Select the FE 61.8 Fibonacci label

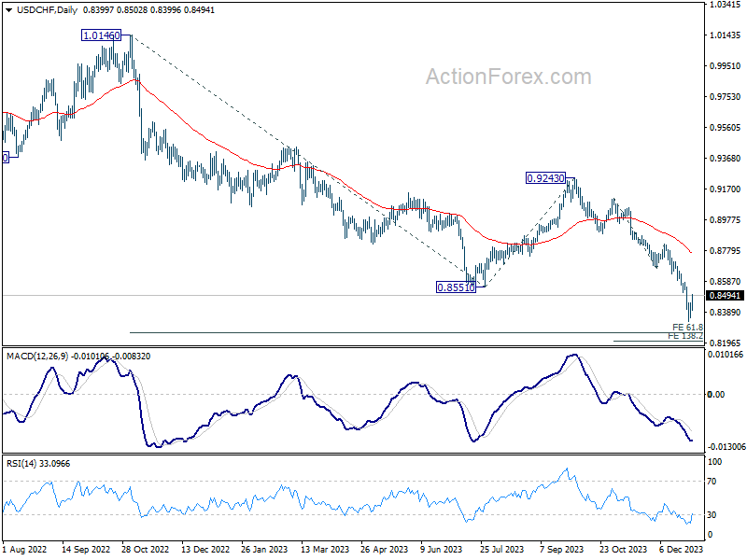687,328
